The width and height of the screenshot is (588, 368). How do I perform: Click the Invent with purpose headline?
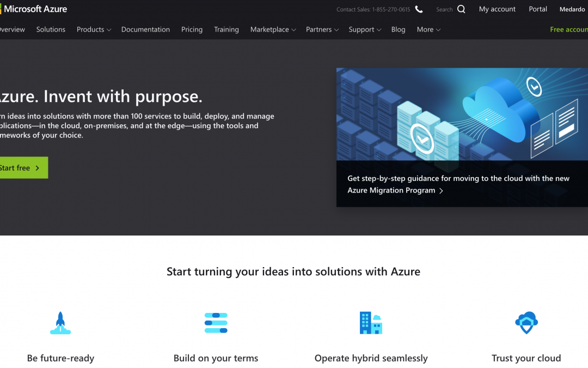point(101,96)
